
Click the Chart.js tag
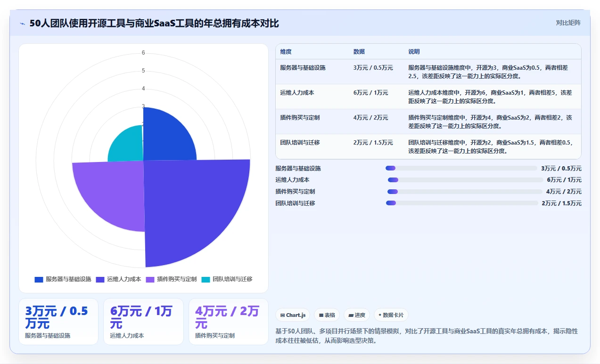click(293, 315)
